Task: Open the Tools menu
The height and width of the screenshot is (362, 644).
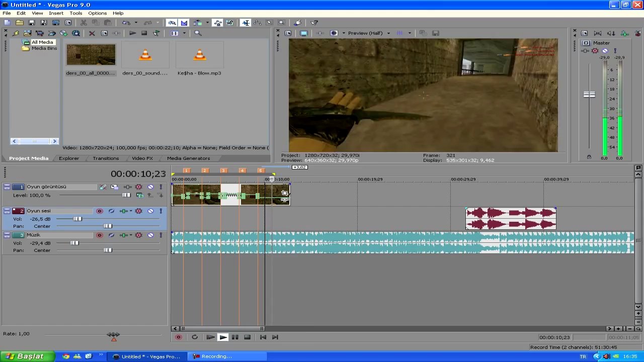Action: tap(76, 13)
